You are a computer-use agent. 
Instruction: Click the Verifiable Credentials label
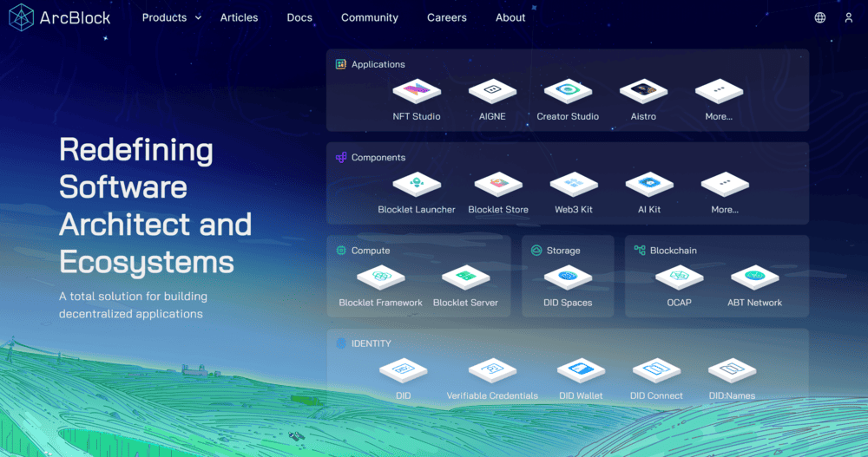pyautogui.click(x=492, y=395)
